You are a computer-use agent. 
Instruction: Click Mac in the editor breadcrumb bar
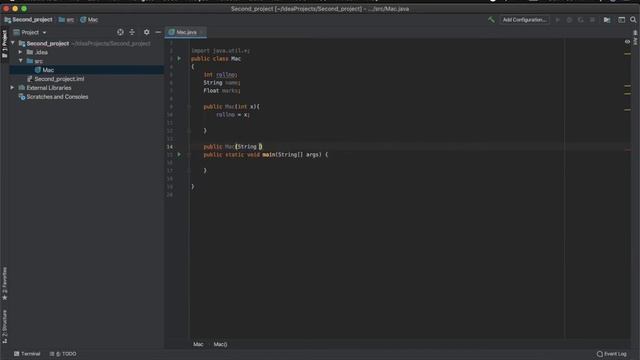coord(198,344)
